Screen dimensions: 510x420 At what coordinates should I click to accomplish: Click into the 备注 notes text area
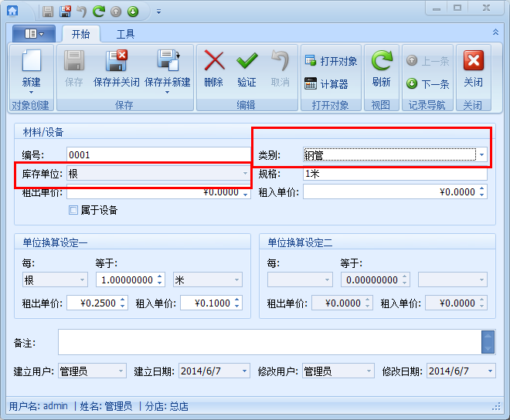pyautogui.click(x=270, y=342)
